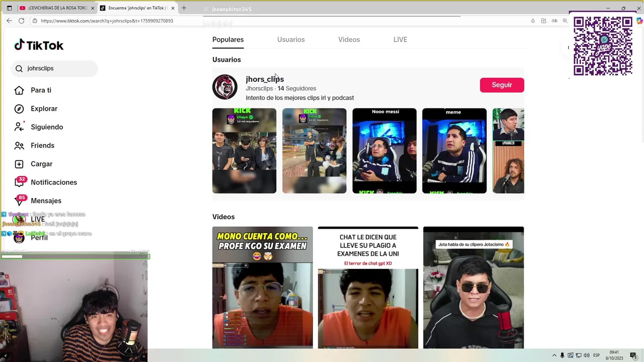The width and height of the screenshot is (644, 362).
Task: Open the Nooo messi clip thumbnail
Action: (x=384, y=151)
